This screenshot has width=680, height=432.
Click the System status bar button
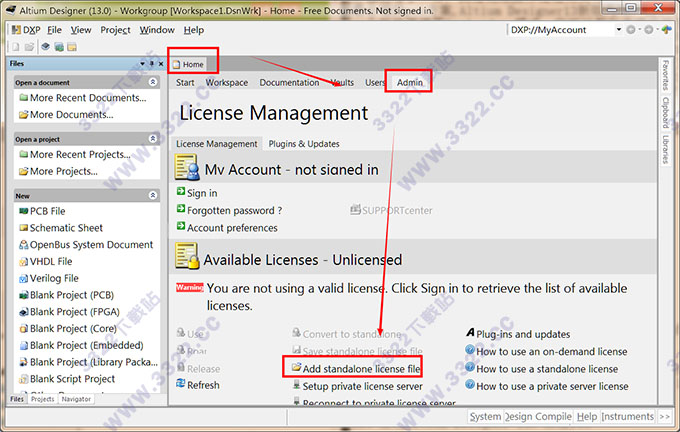(485, 416)
